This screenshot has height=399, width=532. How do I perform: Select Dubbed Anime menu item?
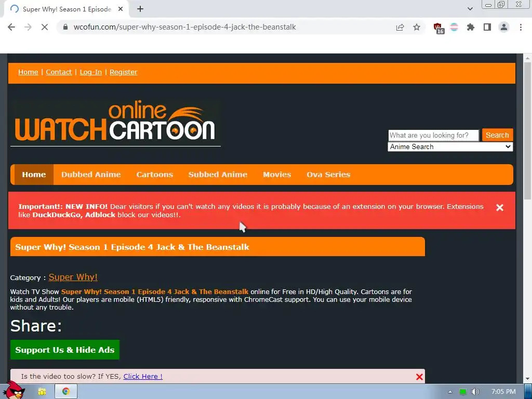click(x=91, y=175)
